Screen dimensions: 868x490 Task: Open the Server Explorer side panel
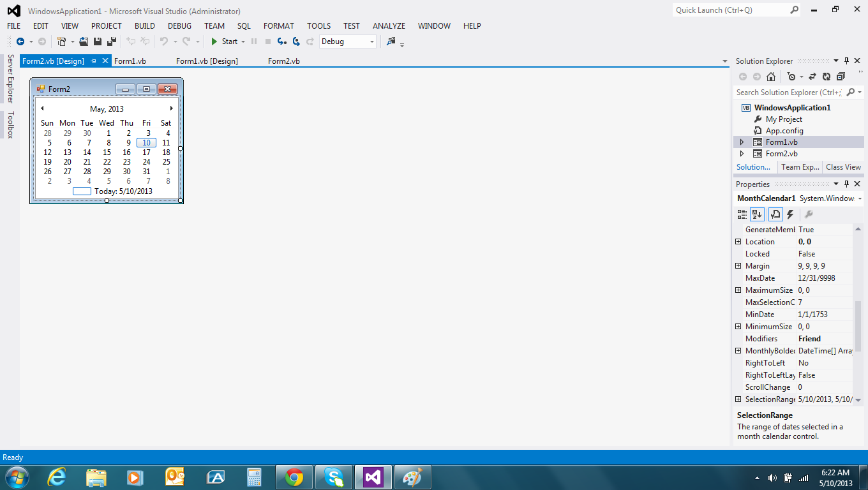(x=10, y=79)
